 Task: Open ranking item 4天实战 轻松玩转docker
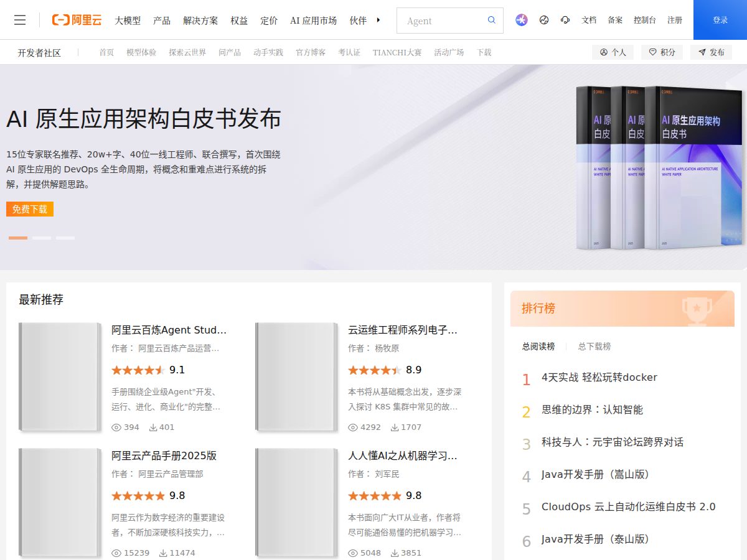point(599,377)
